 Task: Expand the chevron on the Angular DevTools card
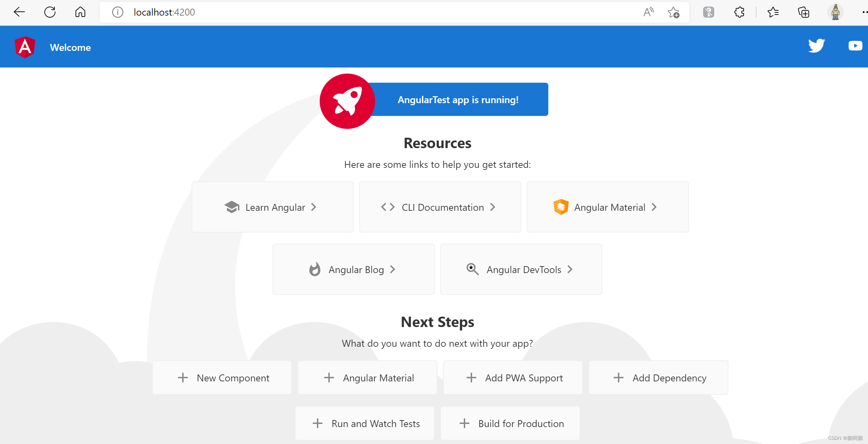click(570, 269)
